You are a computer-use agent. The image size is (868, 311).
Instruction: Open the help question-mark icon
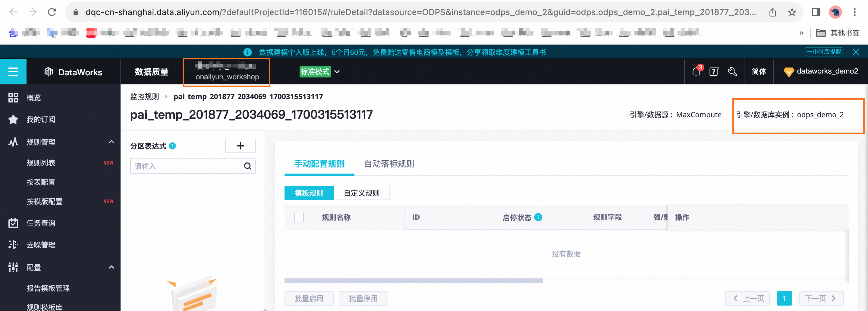click(x=714, y=71)
